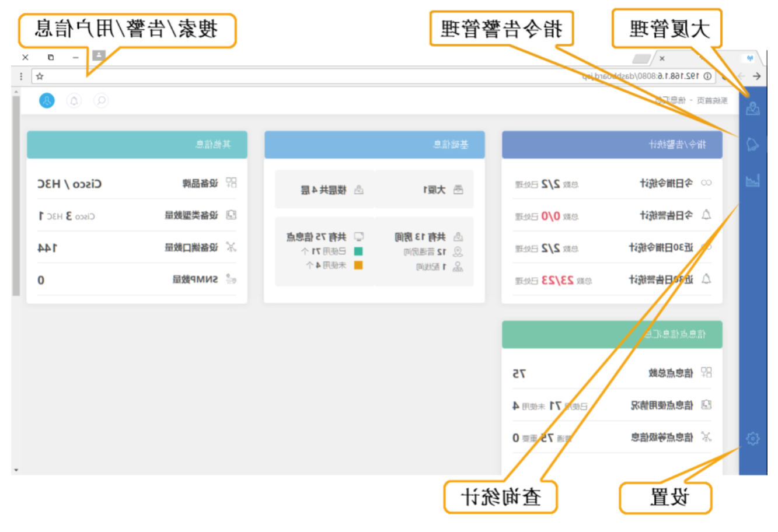Image resolution: width=778 pixels, height=532 pixels.
Task: Click the building icon beside 大厦1
Action: pyautogui.click(x=458, y=190)
